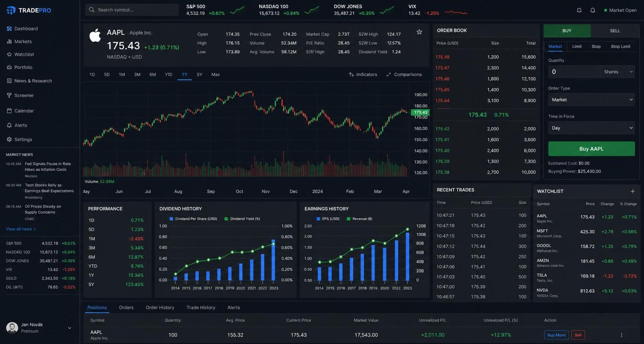
Task: Select GOOGL in the watchlist
Action: 587,248
